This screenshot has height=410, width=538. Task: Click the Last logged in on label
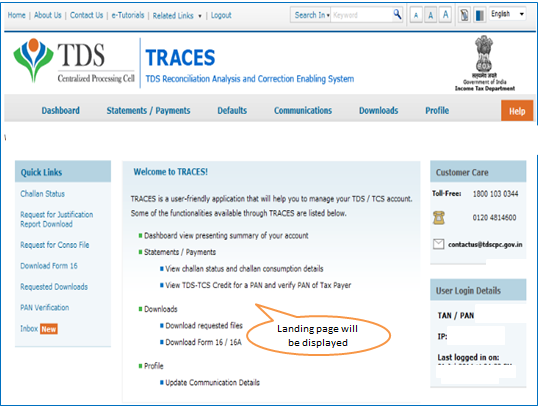click(x=468, y=357)
